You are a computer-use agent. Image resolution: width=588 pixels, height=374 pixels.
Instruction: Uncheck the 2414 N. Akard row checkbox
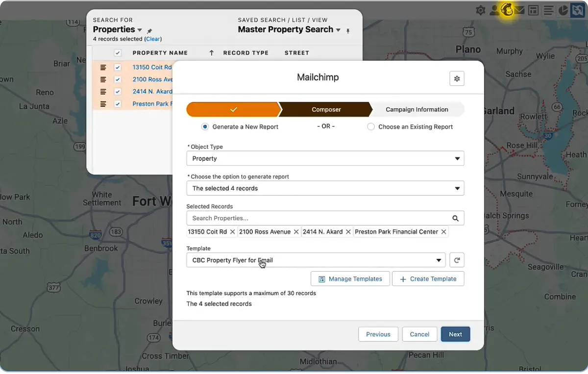pos(118,92)
